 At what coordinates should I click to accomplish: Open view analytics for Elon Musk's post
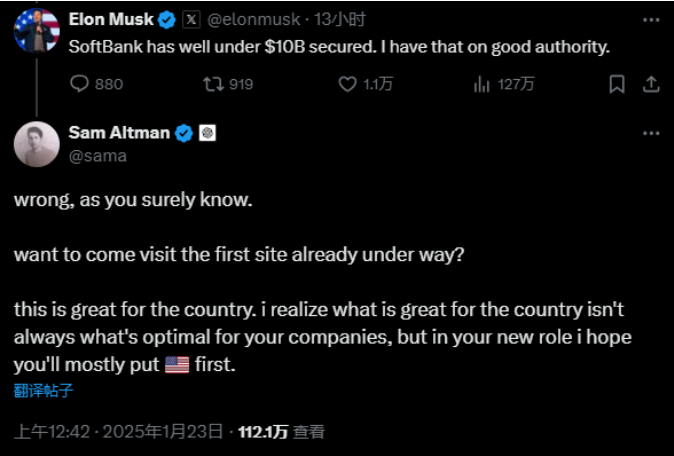[481, 84]
